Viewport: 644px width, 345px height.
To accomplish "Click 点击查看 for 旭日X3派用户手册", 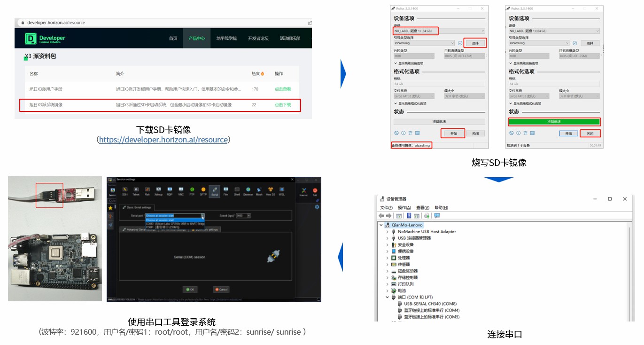I will pos(283,89).
